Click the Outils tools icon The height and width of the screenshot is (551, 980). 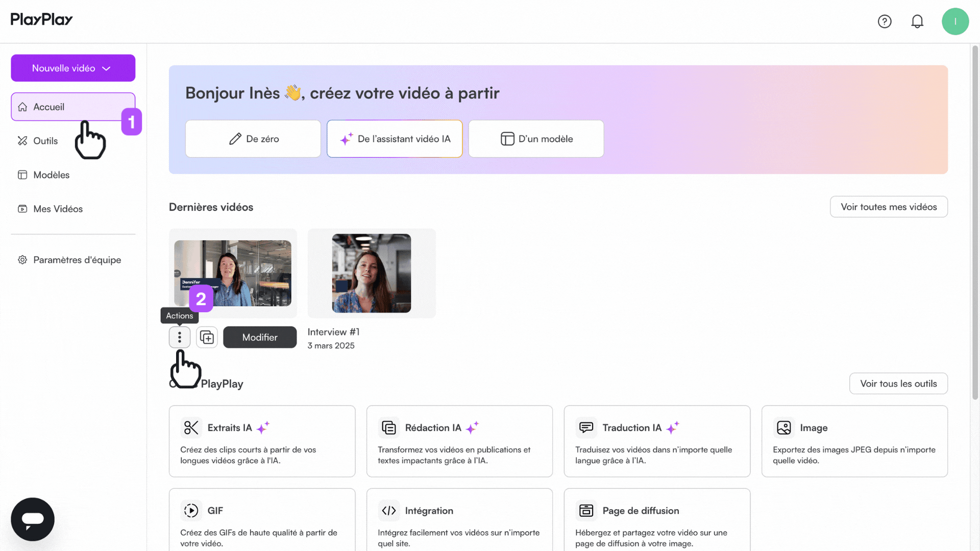point(22,141)
